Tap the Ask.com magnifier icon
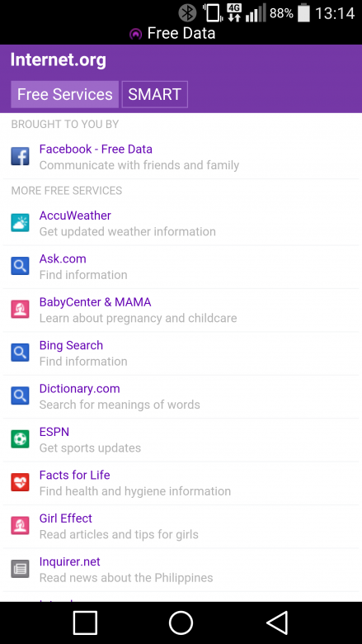This screenshot has width=362, height=644. coord(20,266)
